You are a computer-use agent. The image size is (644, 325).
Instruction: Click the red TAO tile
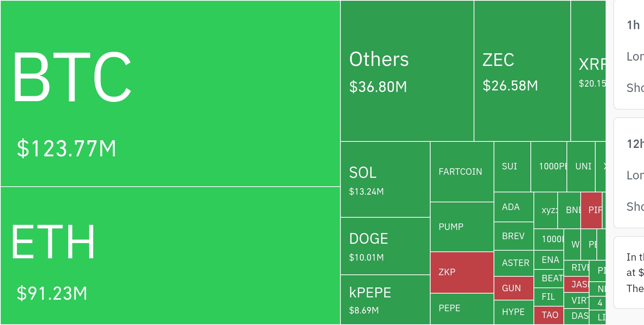click(x=549, y=315)
